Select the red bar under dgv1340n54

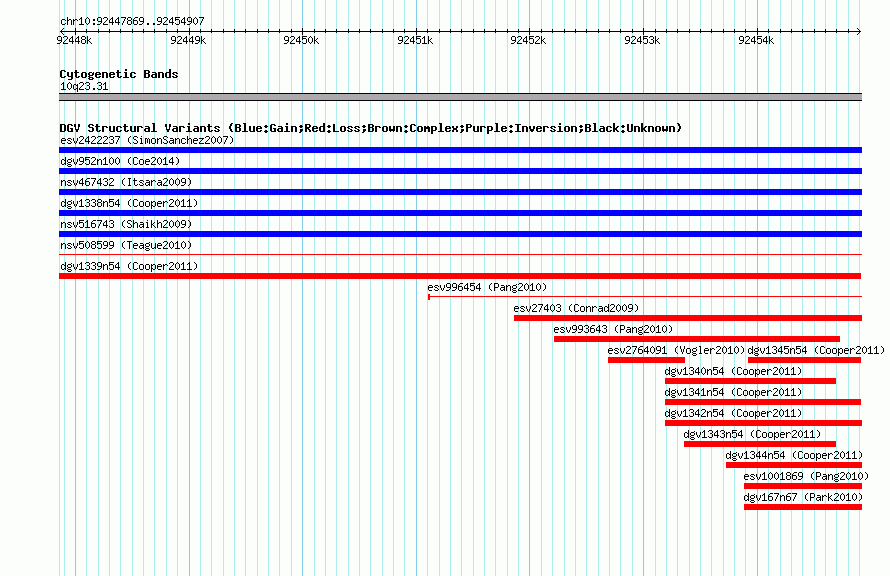750,381
